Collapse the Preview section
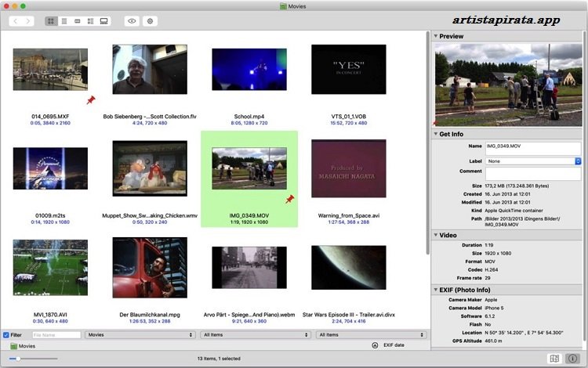This screenshot has height=368, width=588. point(435,36)
